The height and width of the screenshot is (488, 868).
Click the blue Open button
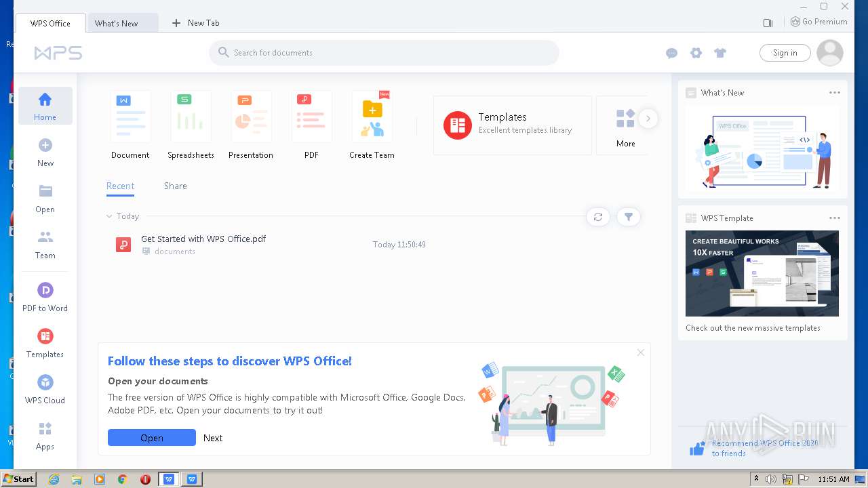(x=152, y=438)
